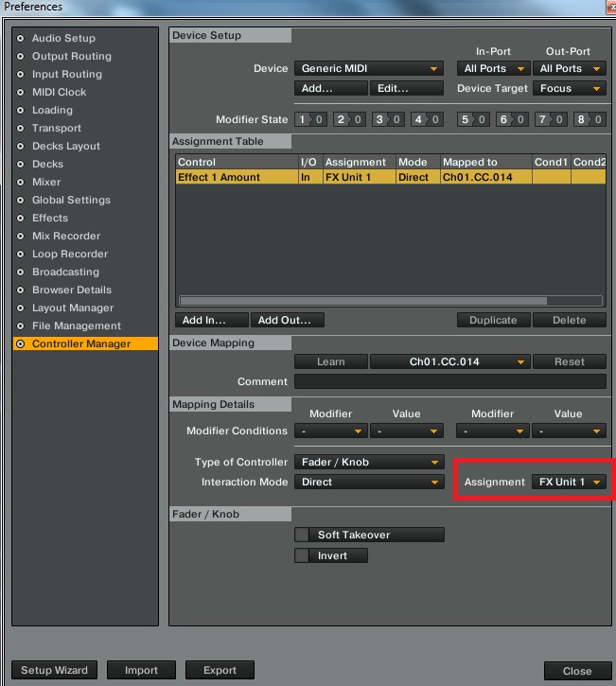Open the Assignment FX Unit 1 dropdown
616x686 pixels.
pos(570,483)
